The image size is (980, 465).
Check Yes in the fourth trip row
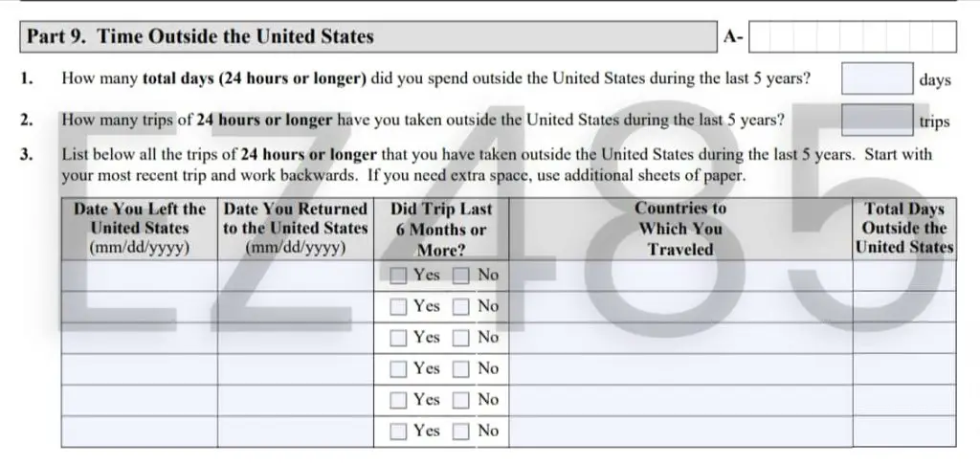pyautogui.click(x=399, y=369)
